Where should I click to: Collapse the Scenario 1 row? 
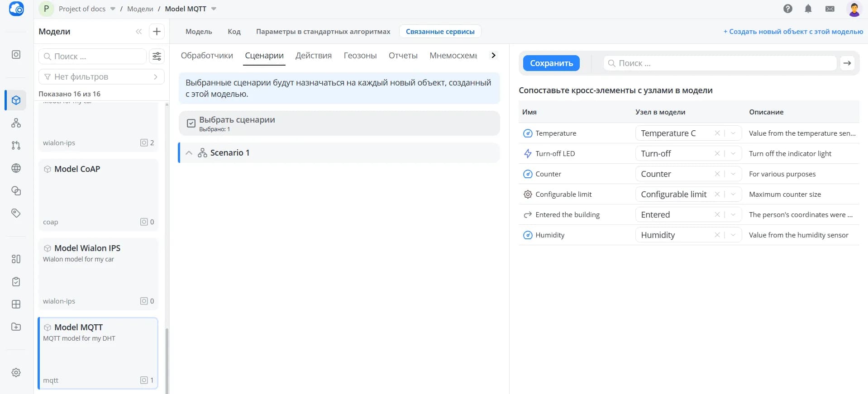[x=189, y=153]
